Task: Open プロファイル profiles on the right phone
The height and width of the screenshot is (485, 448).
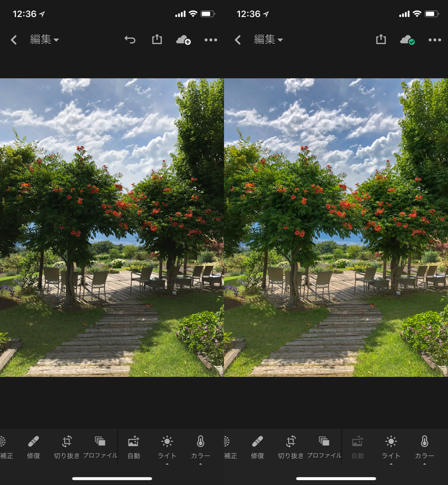Action: pyautogui.click(x=324, y=447)
